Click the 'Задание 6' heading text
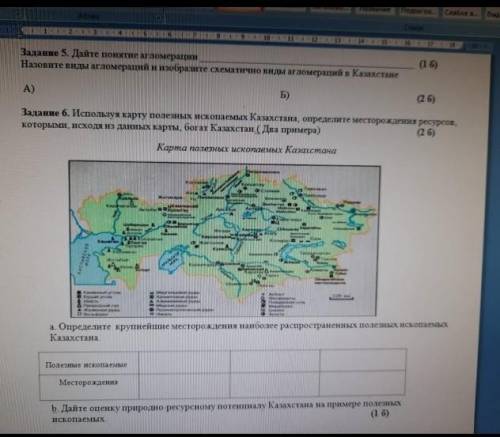Viewport: 500px width, 437px height. click(45, 113)
